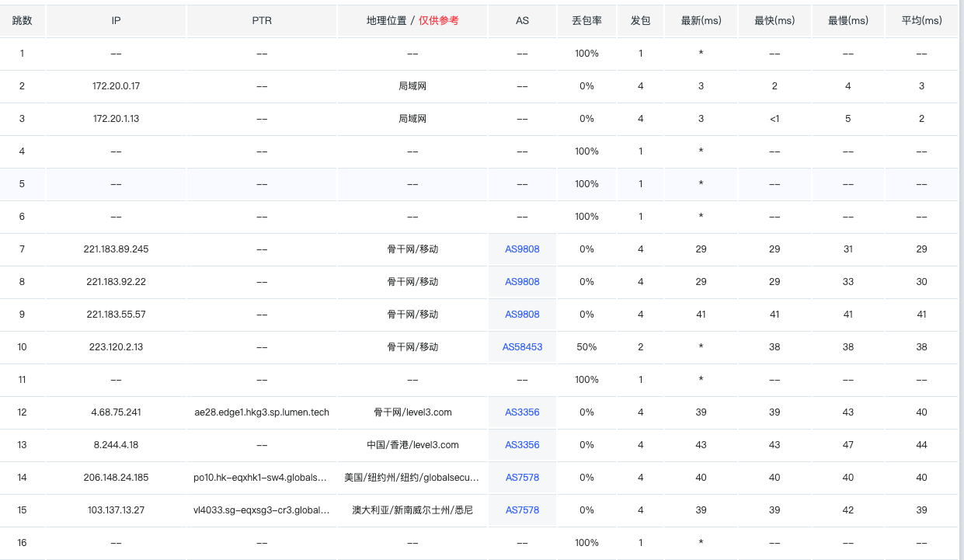Viewport: 964px width, 560px height.
Task: Click PTR starting with po10.hk-eqxhk1-sw4
Action: tap(262, 478)
